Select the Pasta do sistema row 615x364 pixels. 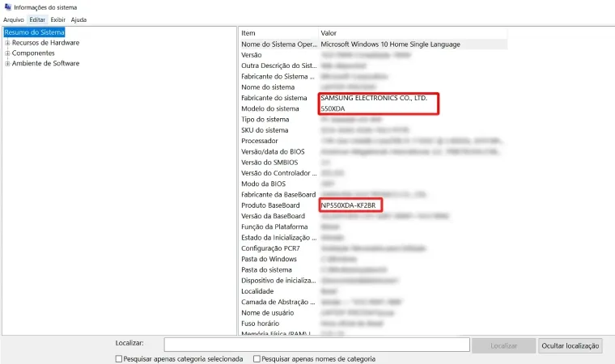pos(373,270)
